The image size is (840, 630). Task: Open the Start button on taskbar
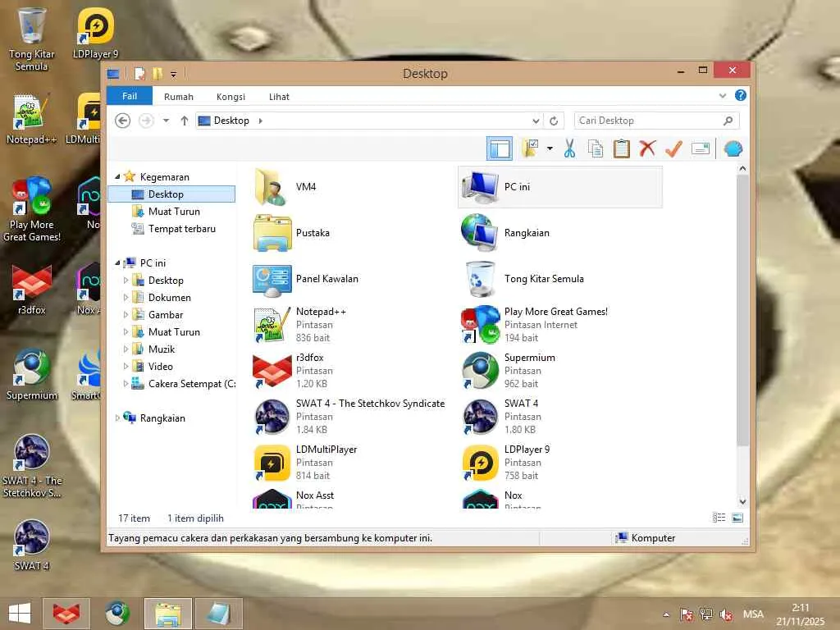[20, 614]
